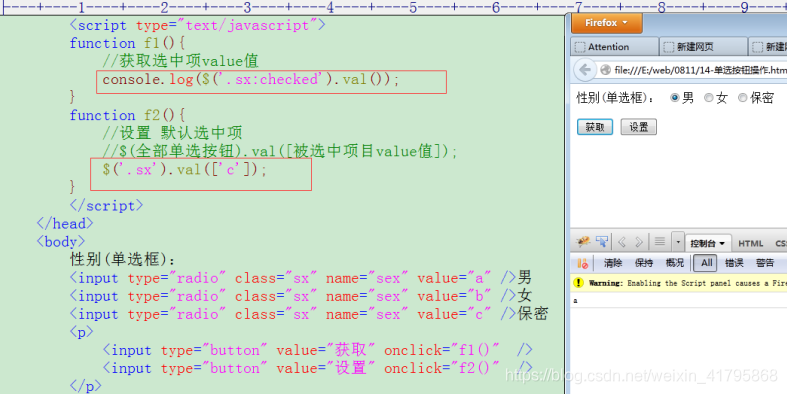Click the button input line with onclick="f2()"
The height and width of the screenshot is (394, 787).
pos(317,368)
